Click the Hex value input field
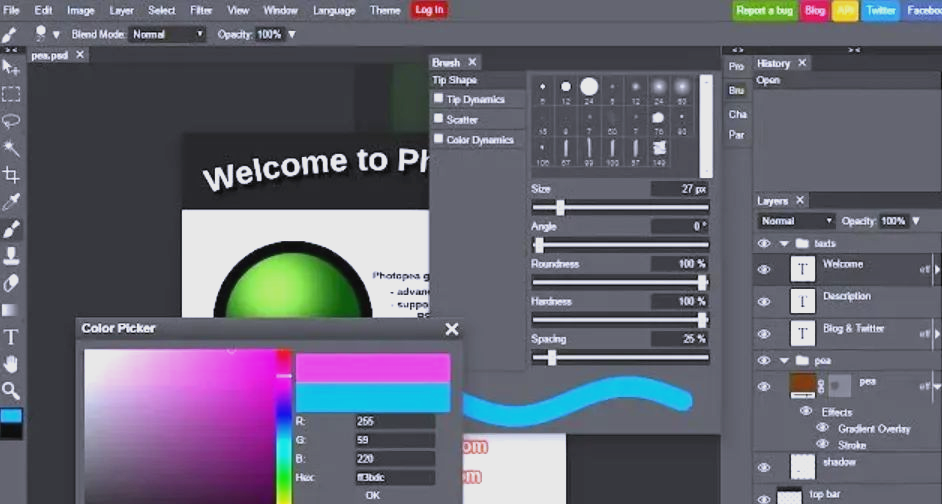The height and width of the screenshot is (504, 942). [394, 477]
